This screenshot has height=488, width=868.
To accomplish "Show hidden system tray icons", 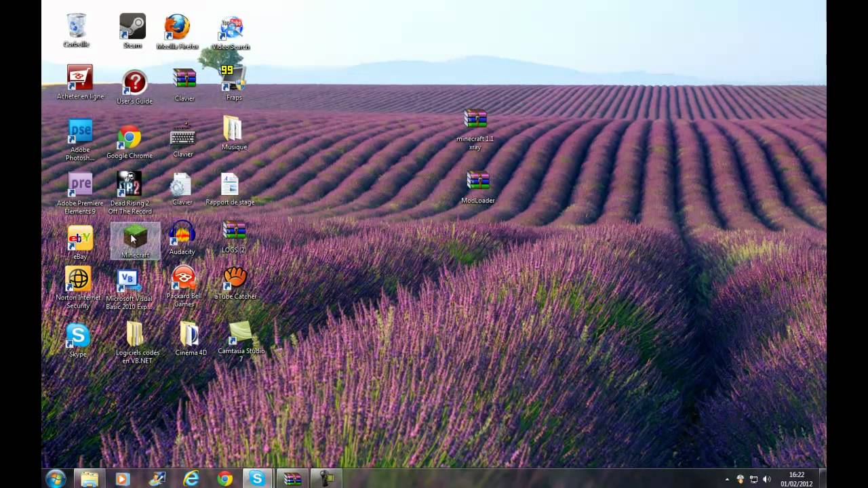I will coord(727,479).
